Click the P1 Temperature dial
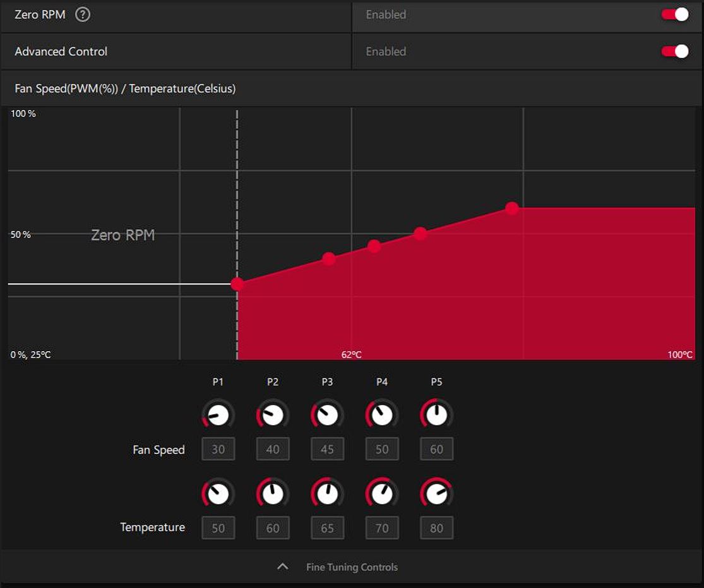The image size is (704, 588). click(218, 493)
